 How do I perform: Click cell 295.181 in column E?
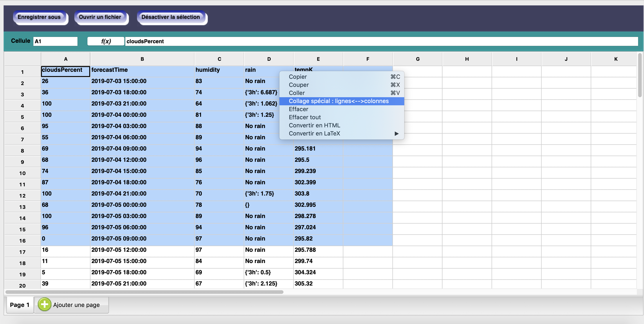318,150
